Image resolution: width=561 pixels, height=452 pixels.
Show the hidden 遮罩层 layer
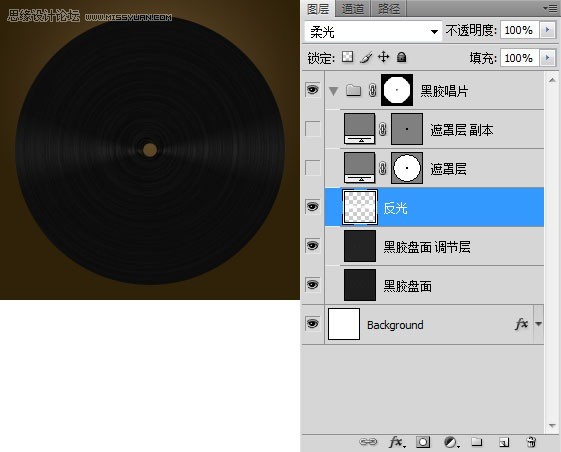tap(312, 167)
